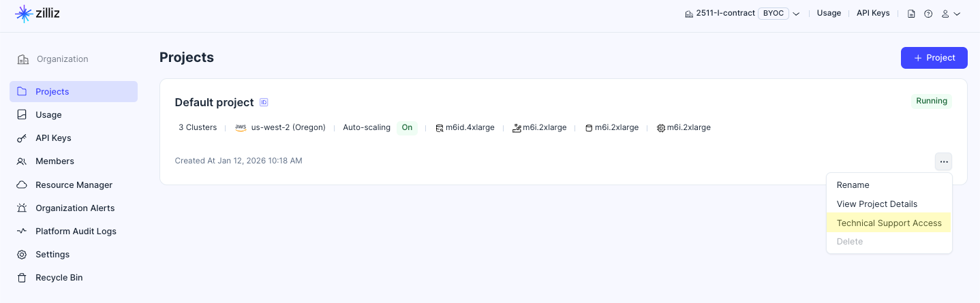Go to Platform Audit Logs
Screen dimensions: 980x303
tap(76, 231)
